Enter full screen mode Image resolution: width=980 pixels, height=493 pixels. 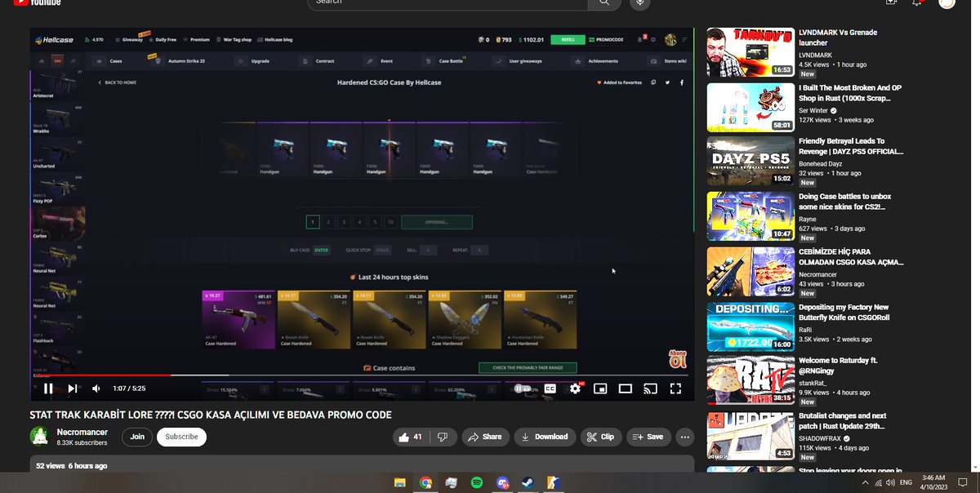click(x=675, y=389)
